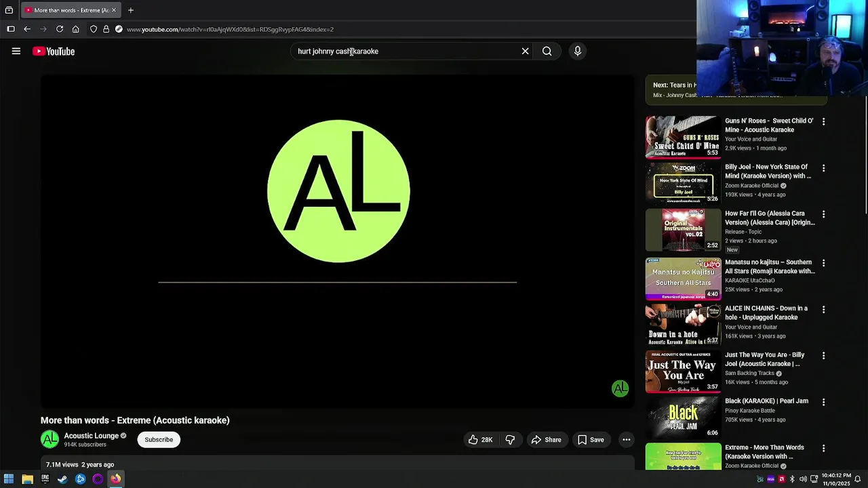Play How Far I'll Go thumbnail
Screen dimensions: 868x488
pyautogui.click(x=683, y=230)
